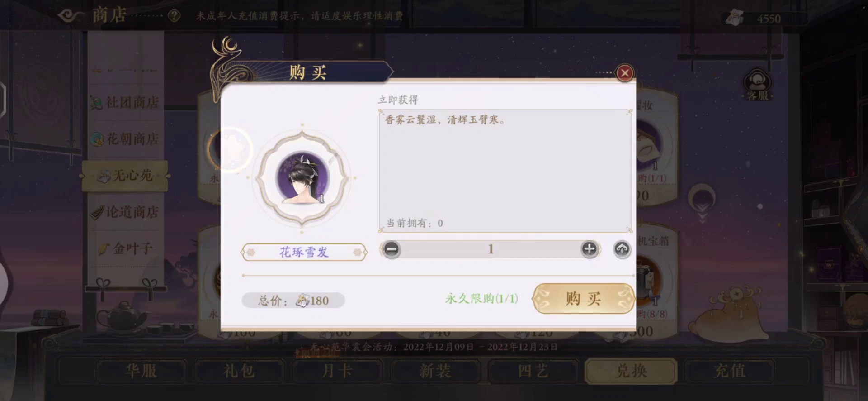Close the 购买 purchase dialog
The image size is (868, 401).
tap(625, 73)
